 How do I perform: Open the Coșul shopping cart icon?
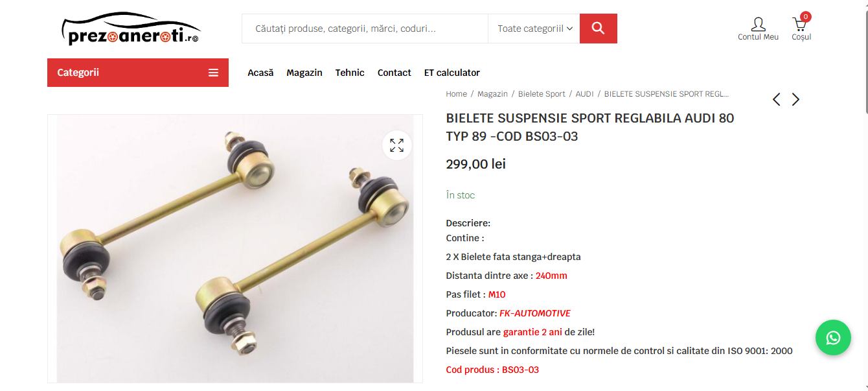(801, 28)
